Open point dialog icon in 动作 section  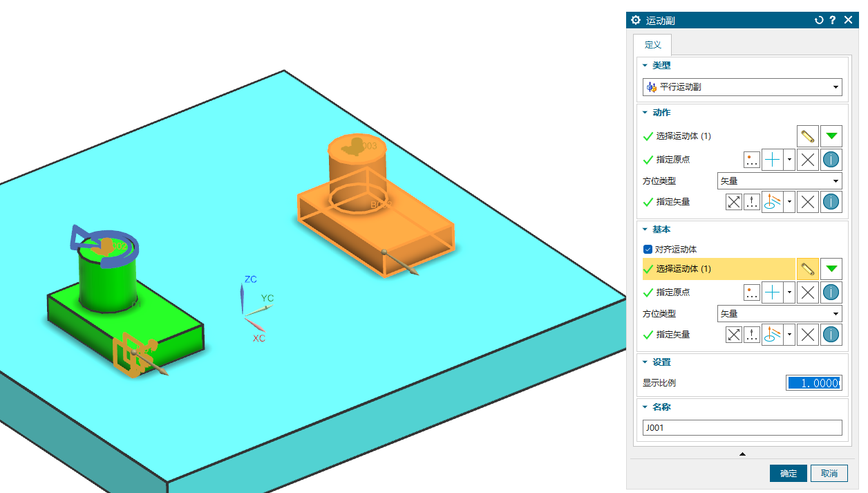[751, 160]
